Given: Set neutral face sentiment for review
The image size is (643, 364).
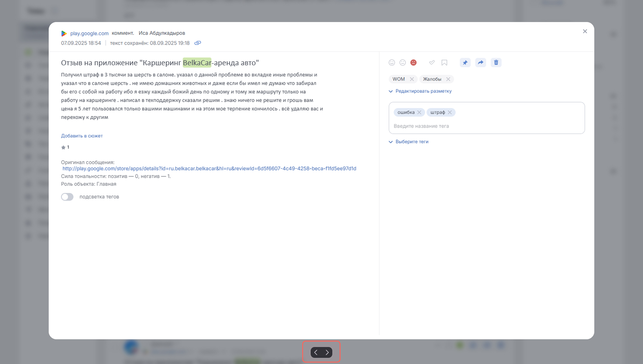Looking at the screenshot, I should pyautogui.click(x=402, y=62).
